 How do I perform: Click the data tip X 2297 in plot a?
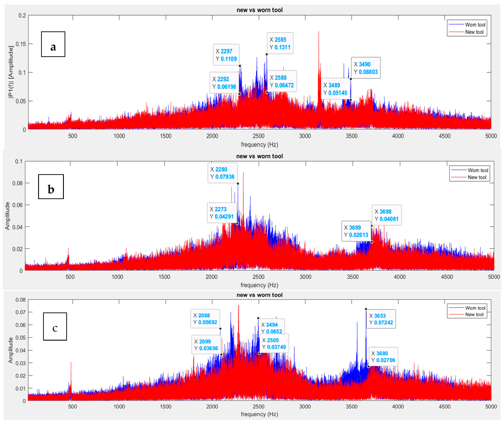[226, 55]
